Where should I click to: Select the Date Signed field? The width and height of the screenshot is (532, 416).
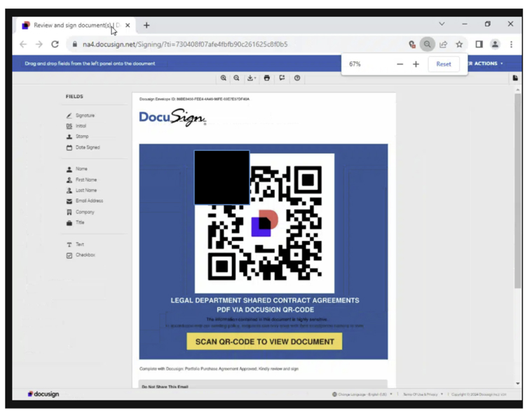click(x=83, y=147)
